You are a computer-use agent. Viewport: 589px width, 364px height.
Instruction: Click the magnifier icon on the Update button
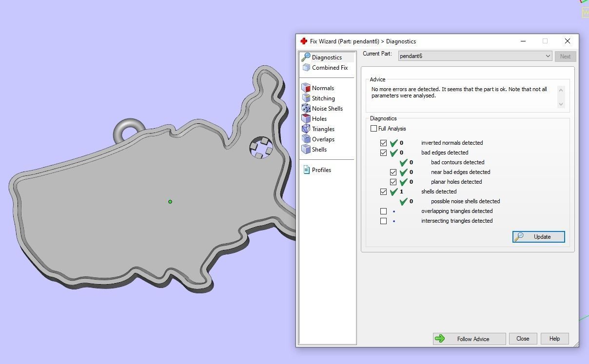pyautogui.click(x=520, y=237)
